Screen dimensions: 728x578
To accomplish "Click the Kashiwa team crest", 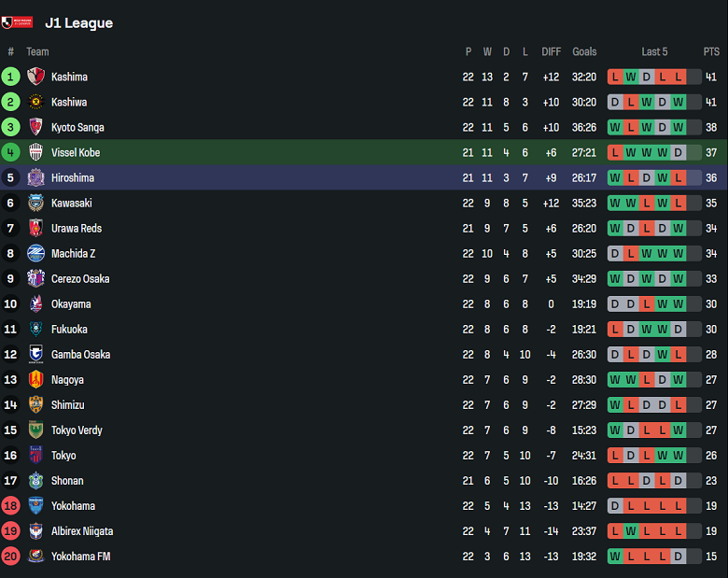I will [36, 102].
